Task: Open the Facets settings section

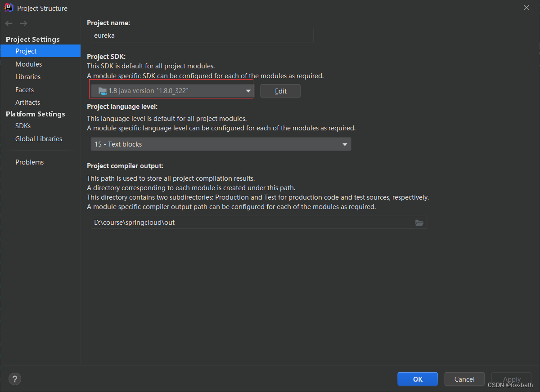Action: pyautogui.click(x=24, y=89)
